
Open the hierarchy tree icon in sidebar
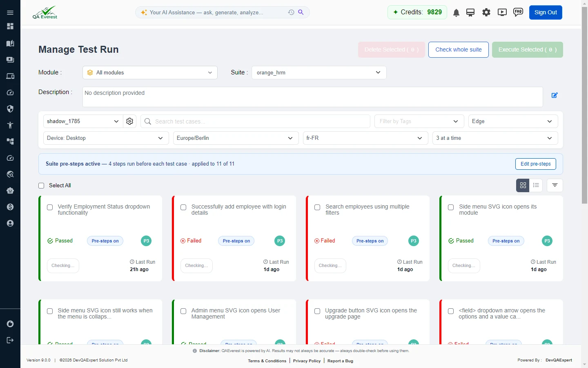(10, 141)
